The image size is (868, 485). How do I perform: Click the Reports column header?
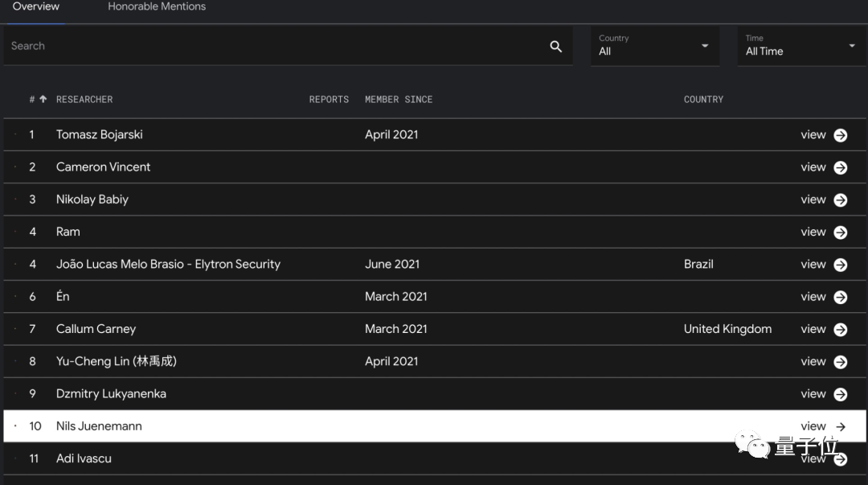(329, 100)
